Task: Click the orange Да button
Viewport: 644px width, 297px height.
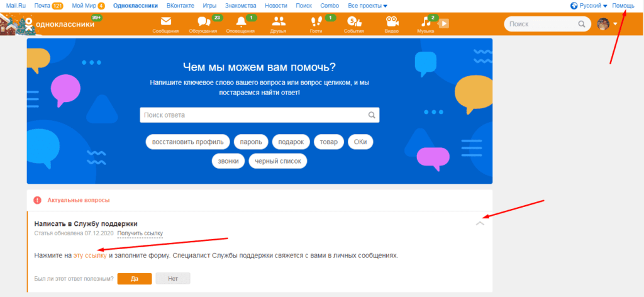Action: coord(135,279)
